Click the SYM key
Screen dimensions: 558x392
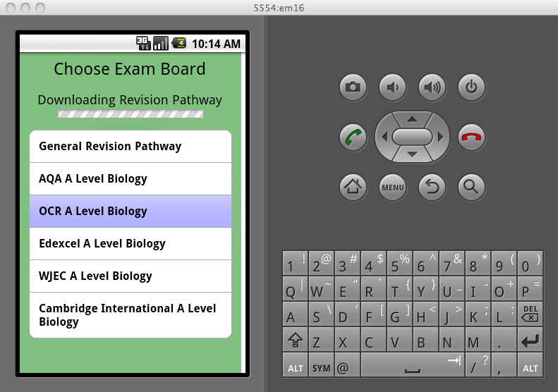[322, 365]
